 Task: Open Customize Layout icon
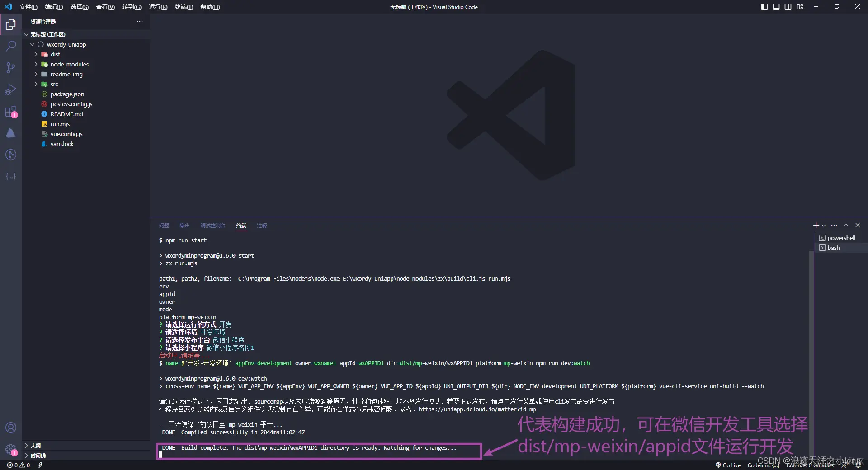click(x=800, y=7)
